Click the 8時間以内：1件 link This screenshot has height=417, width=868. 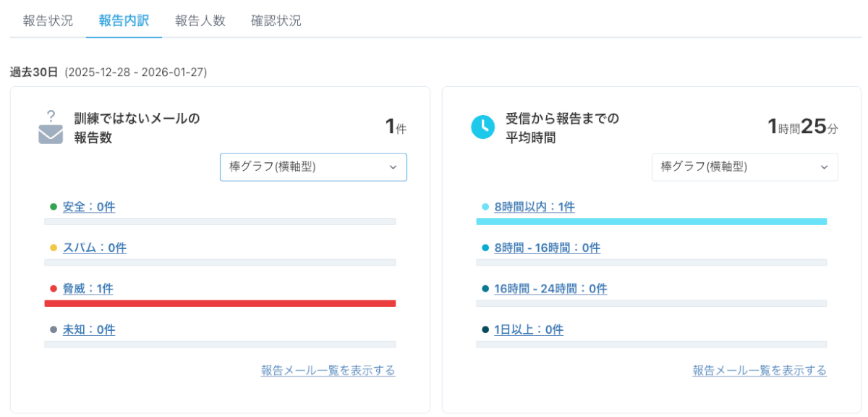(x=535, y=207)
